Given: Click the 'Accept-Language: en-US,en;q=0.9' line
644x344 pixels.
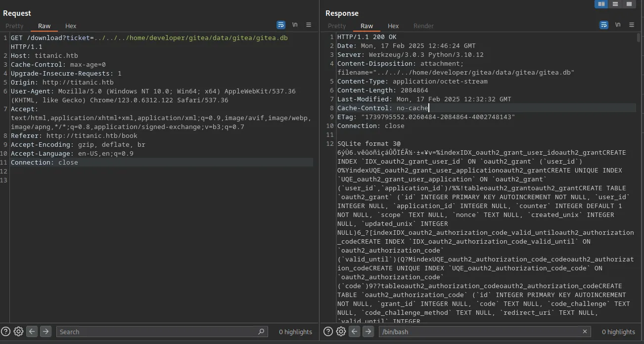Looking at the screenshot, I should (x=72, y=153).
